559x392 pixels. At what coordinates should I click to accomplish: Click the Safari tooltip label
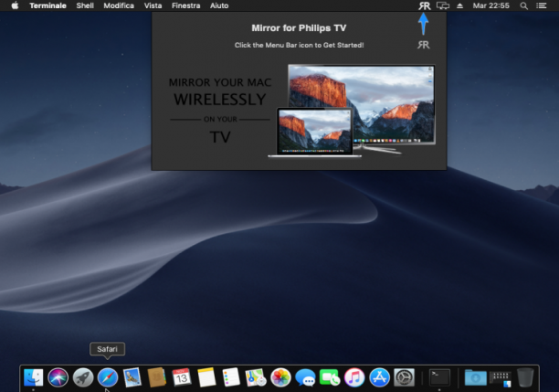107,349
